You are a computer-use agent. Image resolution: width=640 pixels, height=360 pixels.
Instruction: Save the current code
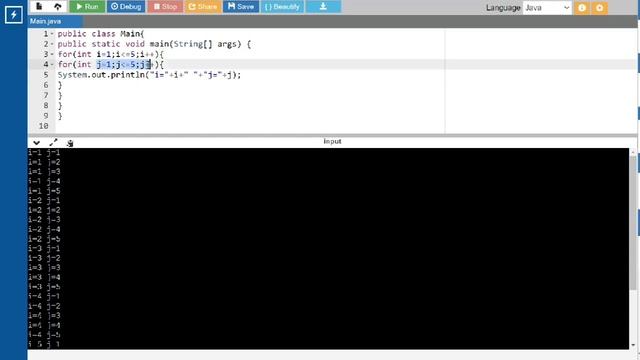pyautogui.click(x=241, y=7)
